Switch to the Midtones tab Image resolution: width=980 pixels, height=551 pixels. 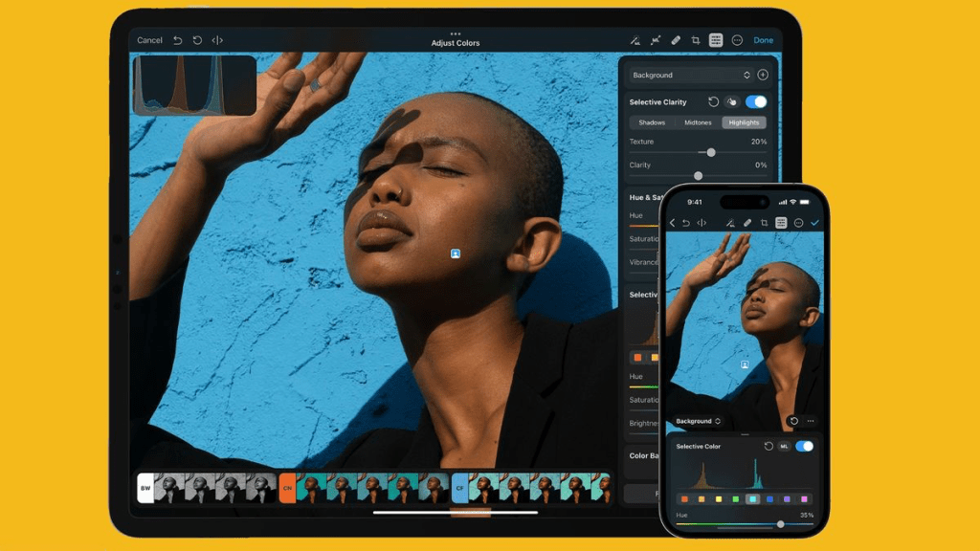(x=699, y=122)
